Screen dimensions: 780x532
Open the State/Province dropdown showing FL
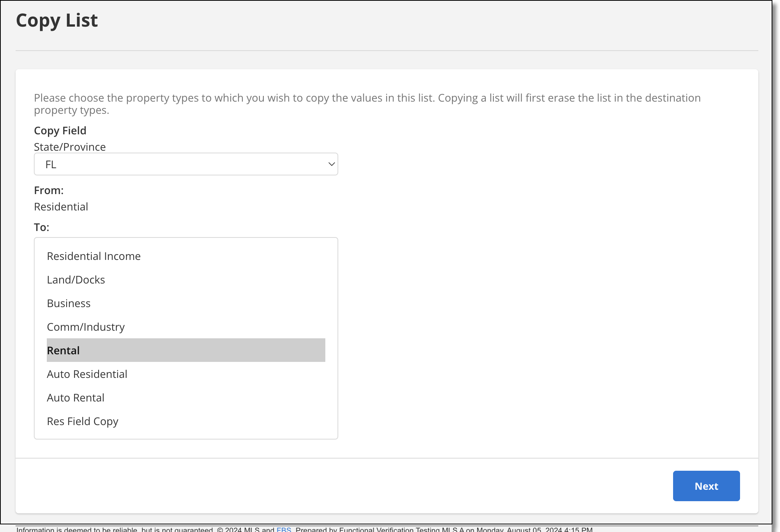(186, 164)
